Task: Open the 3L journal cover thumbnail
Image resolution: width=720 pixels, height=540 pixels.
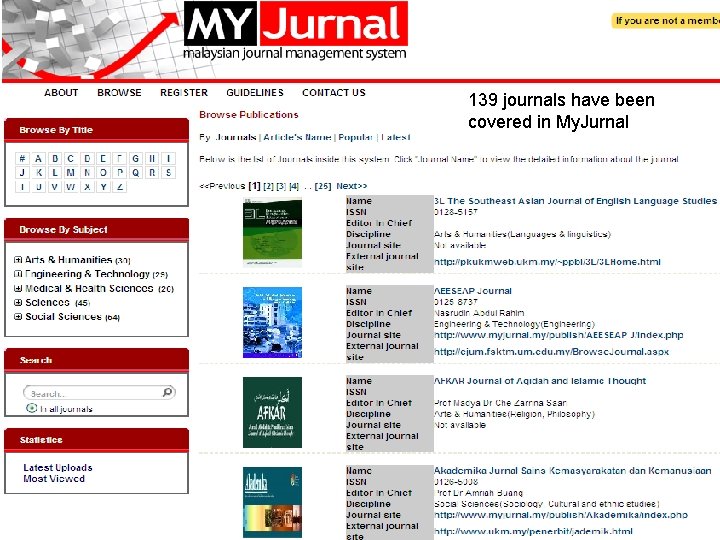Action: pyautogui.click(x=272, y=232)
